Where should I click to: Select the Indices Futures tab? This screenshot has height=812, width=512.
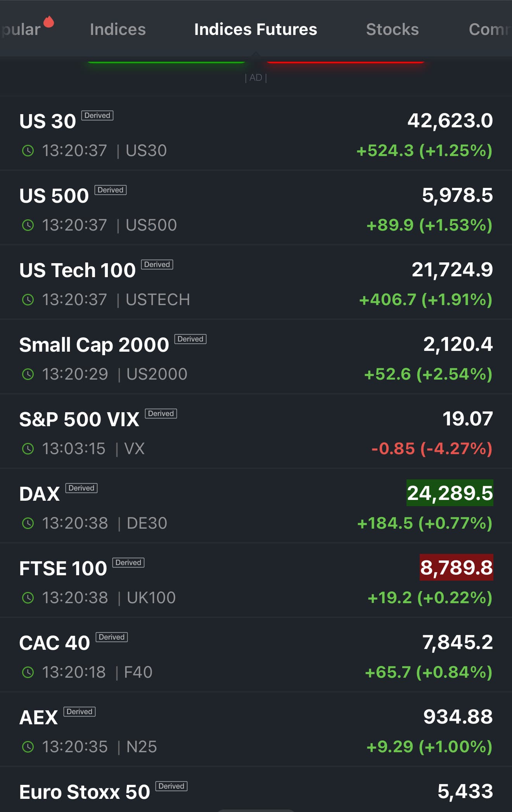pyautogui.click(x=256, y=29)
